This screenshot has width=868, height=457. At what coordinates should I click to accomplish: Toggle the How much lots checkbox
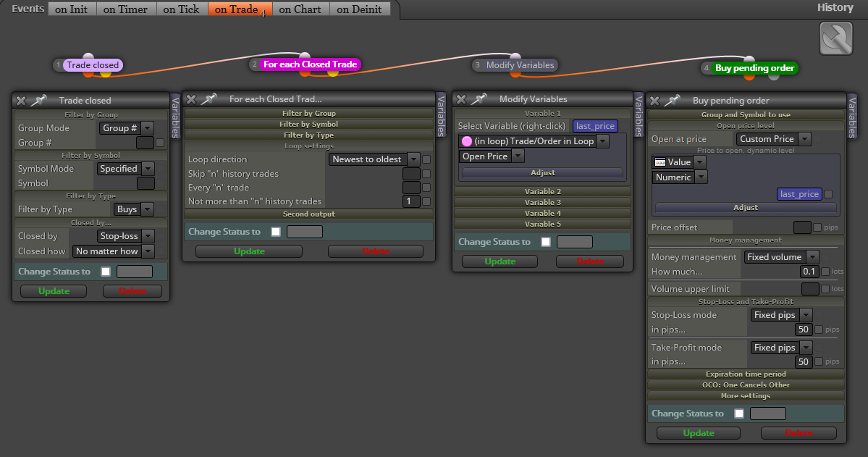pyautogui.click(x=825, y=272)
